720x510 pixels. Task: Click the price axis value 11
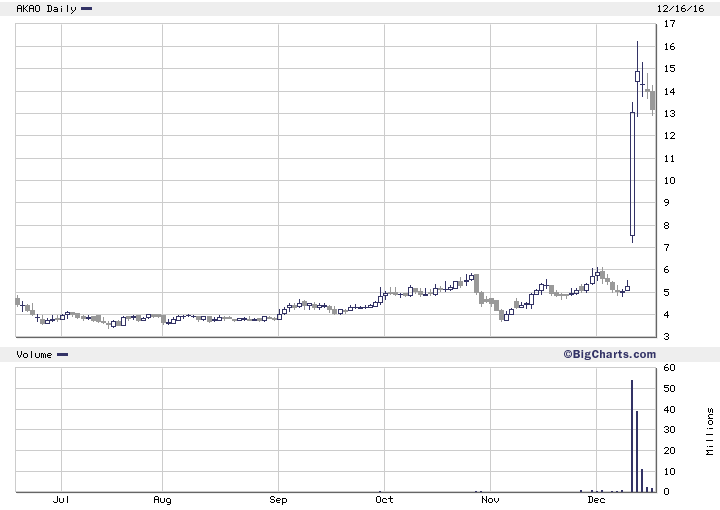669,158
